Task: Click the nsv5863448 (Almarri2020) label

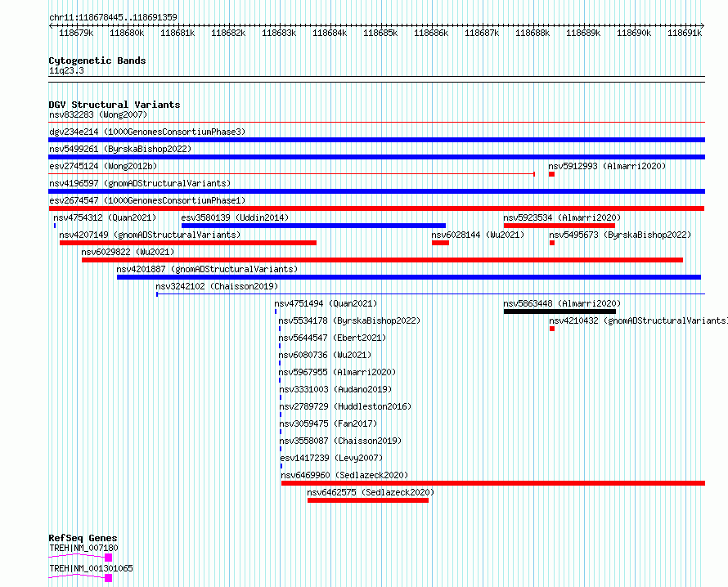Action: coord(562,303)
